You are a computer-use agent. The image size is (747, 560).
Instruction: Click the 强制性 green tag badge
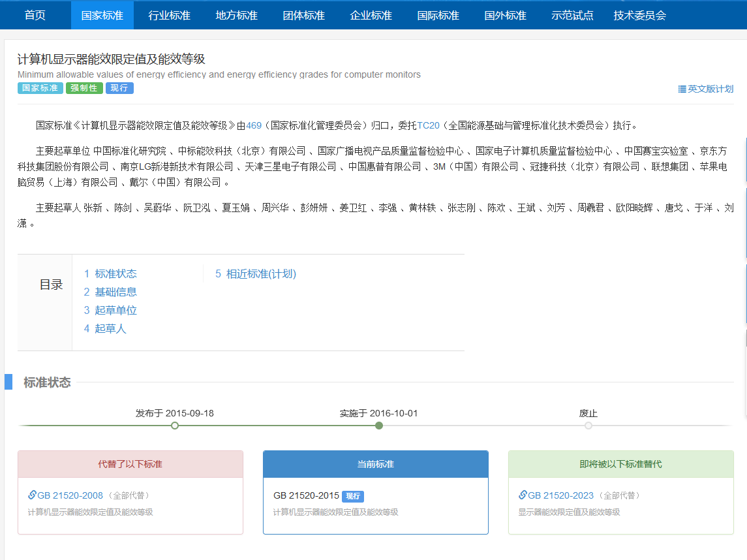(84, 88)
